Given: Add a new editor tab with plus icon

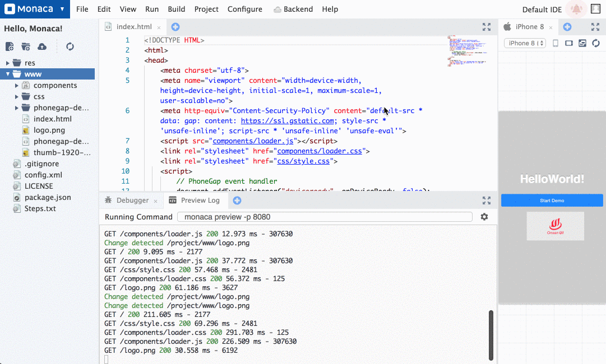Looking at the screenshot, I should point(175,27).
